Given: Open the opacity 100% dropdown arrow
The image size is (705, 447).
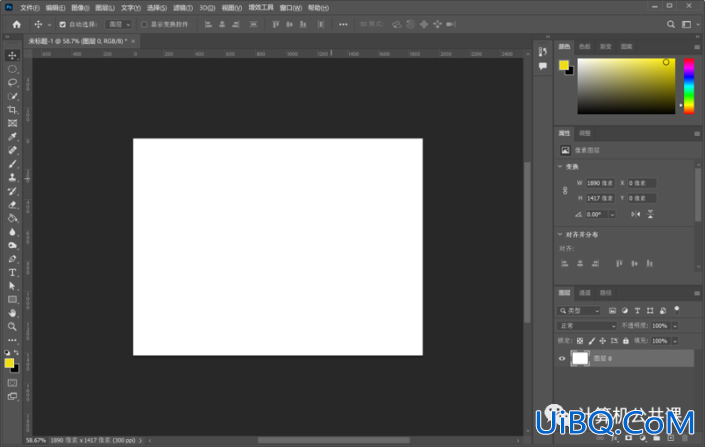Looking at the screenshot, I should tap(675, 326).
